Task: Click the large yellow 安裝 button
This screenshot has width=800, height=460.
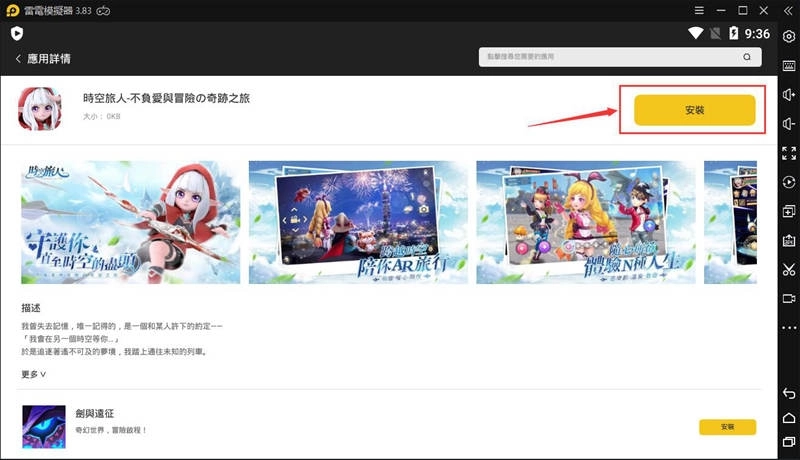Action: (x=694, y=110)
